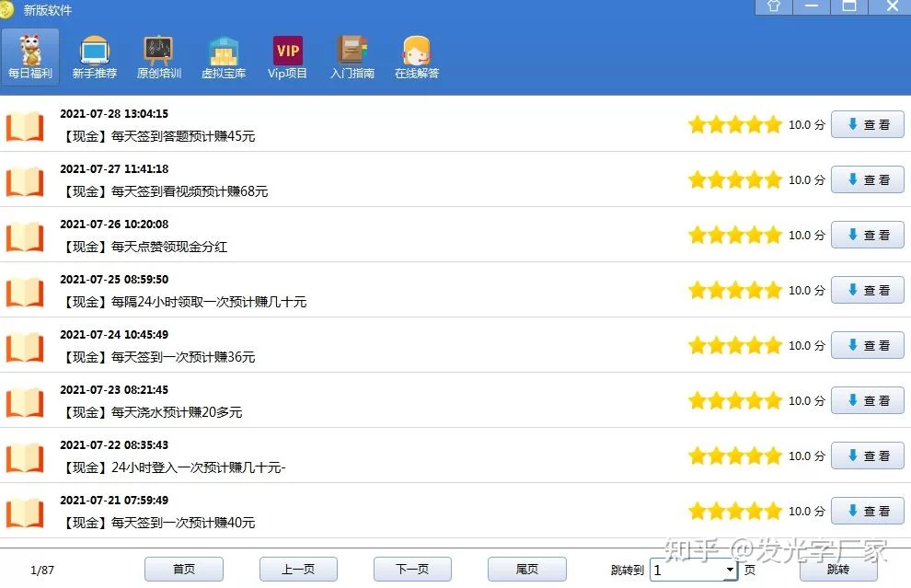The image size is (911, 588).
Task: Click star rating of 每天浇水预计赚20多元
Action: click(734, 401)
